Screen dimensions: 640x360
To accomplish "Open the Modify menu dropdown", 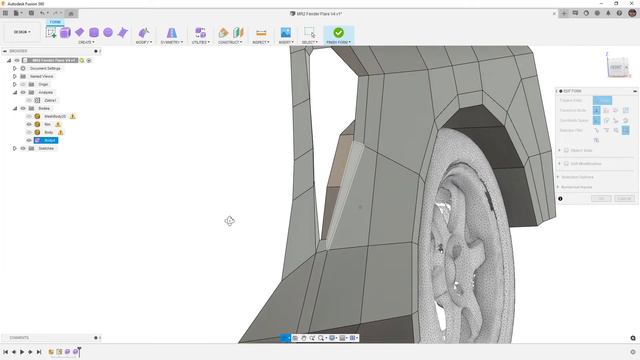I will tap(144, 42).
